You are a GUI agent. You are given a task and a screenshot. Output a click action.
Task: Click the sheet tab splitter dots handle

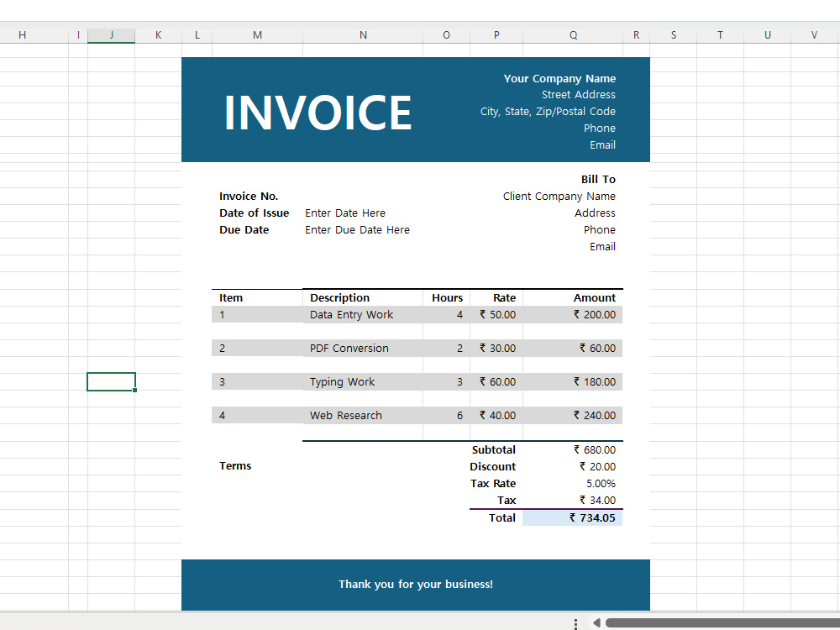(x=575, y=623)
